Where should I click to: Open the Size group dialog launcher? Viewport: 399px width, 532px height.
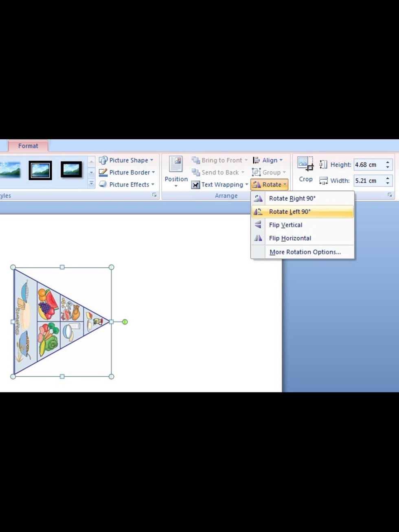[390, 195]
